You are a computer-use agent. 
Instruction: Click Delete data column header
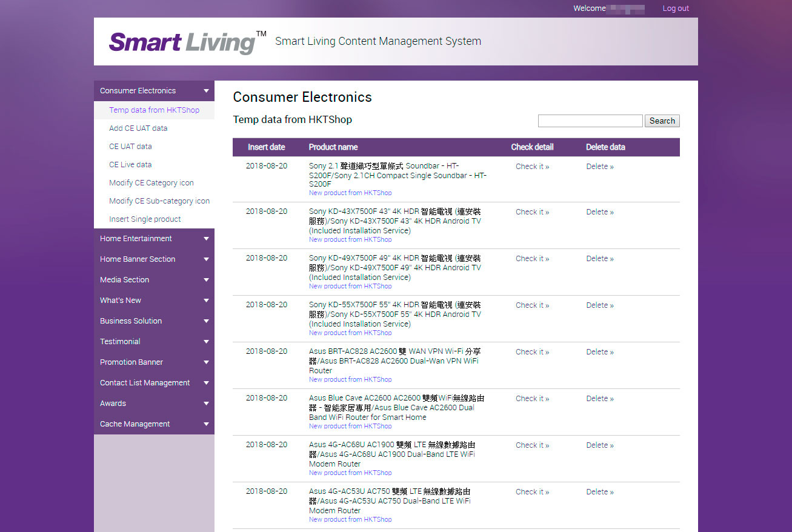click(605, 147)
